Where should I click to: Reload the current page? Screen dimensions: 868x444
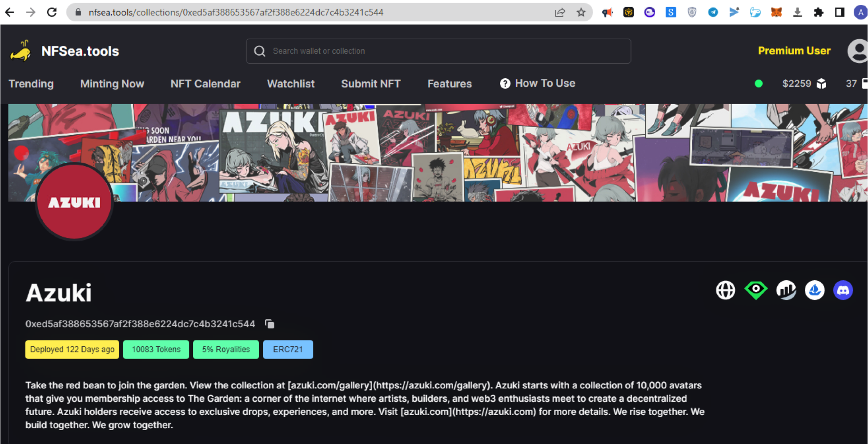52,12
